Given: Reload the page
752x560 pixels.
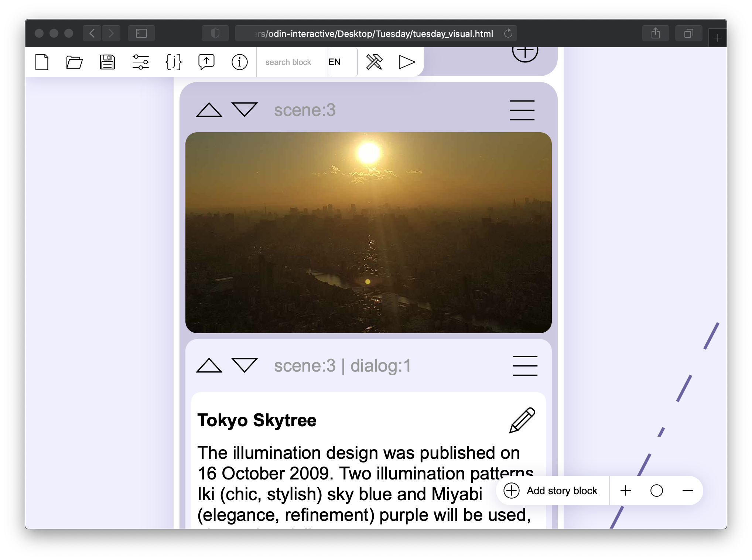Looking at the screenshot, I should 508,33.
